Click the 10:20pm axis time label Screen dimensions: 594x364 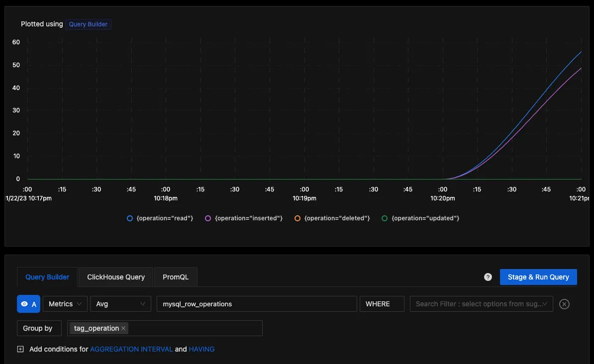tap(442, 198)
